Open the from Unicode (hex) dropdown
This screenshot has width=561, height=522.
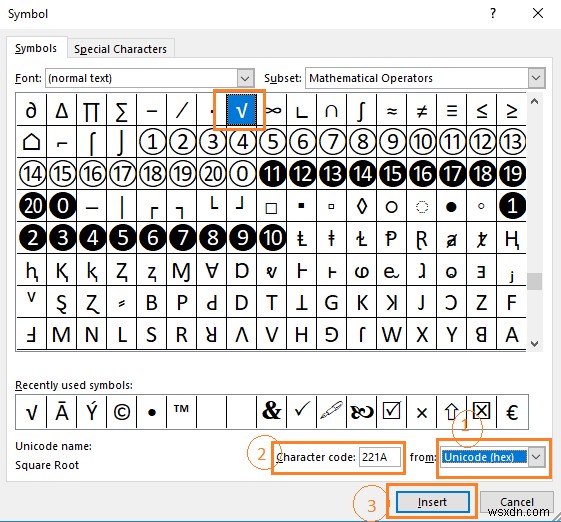536,457
